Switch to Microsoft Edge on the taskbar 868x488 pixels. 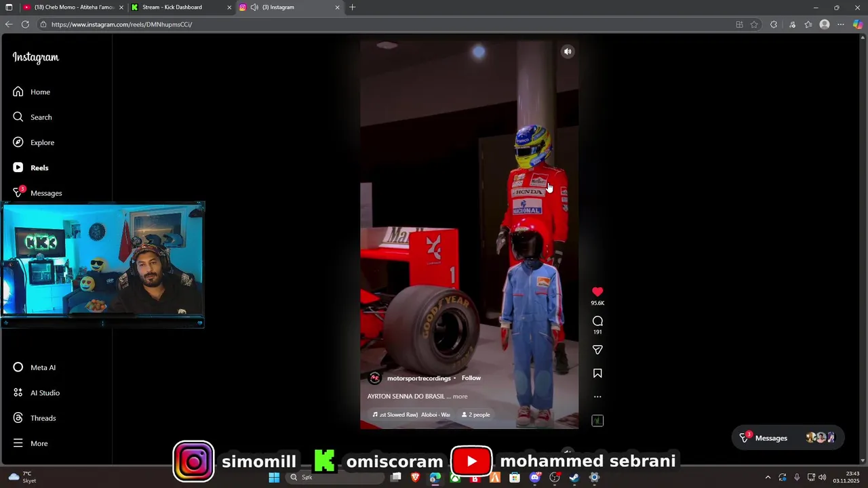[x=435, y=477]
